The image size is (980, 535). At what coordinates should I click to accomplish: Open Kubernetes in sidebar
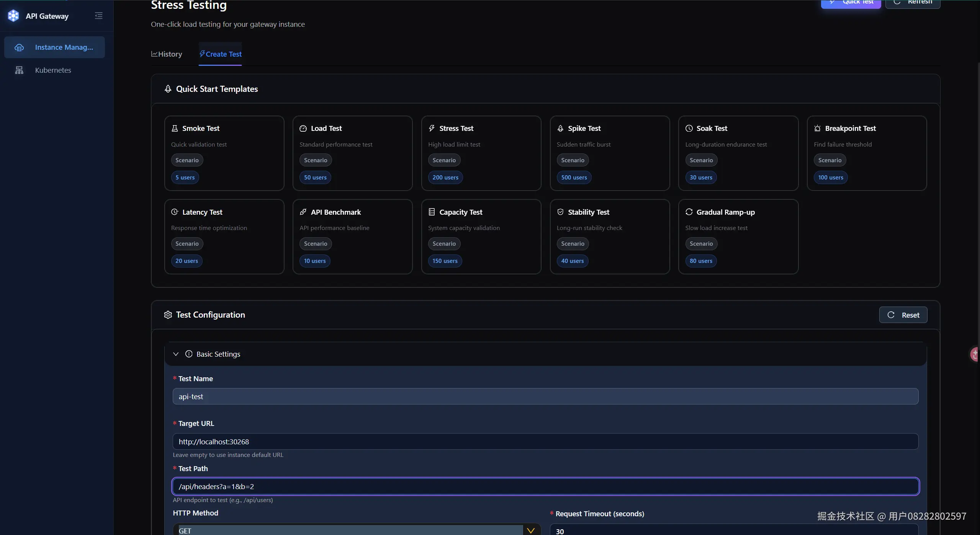[x=54, y=70]
